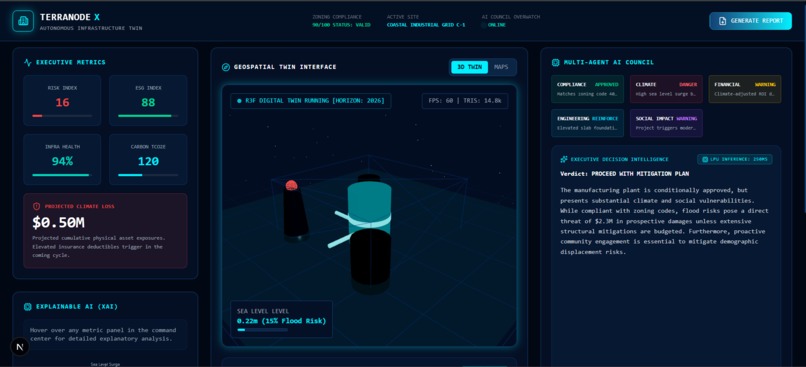The image size is (806, 367).
Task: Open the Social Impact Warning agent card
Action: pyautogui.click(x=666, y=123)
